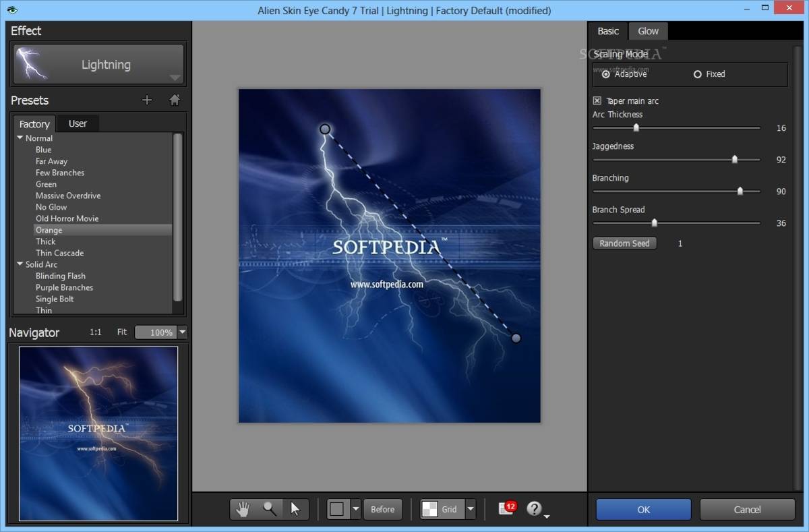Click the plus icon to add preset
809x532 pixels.
point(147,100)
